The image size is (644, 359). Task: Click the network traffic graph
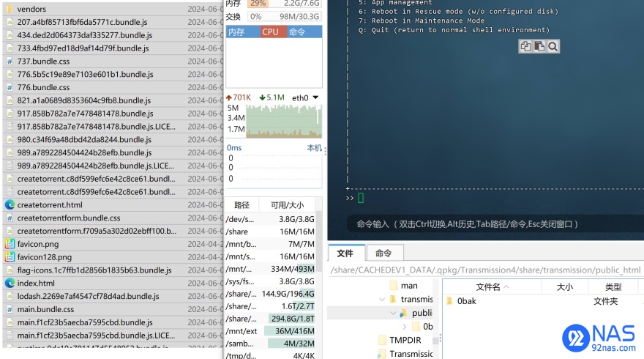coord(283,121)
